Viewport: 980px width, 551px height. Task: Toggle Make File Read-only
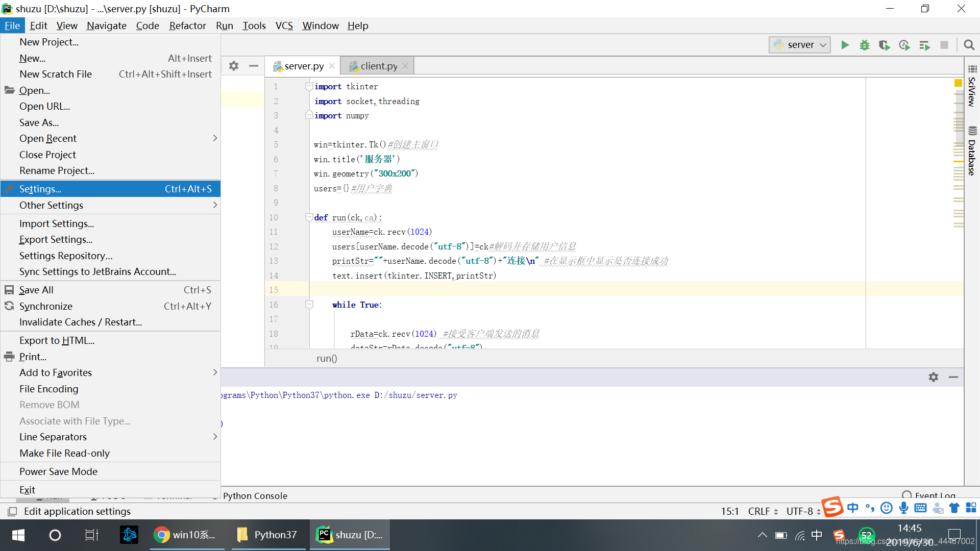coord(64,453)
